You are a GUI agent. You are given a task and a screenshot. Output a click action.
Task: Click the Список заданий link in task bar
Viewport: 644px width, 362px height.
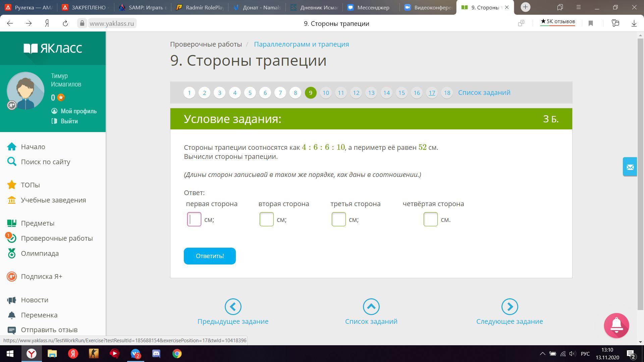[x=484, y=93]
